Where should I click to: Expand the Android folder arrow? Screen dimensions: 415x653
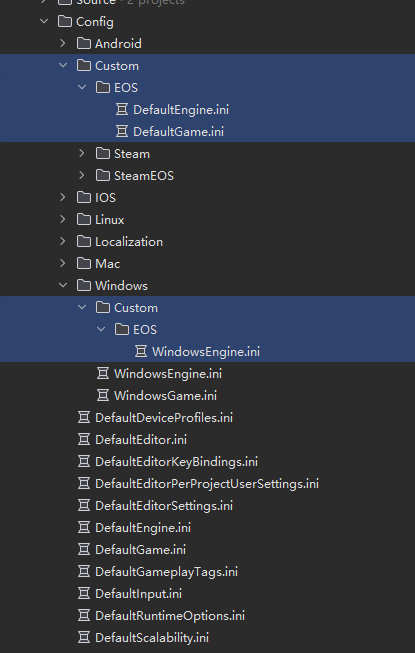point(63,43)
